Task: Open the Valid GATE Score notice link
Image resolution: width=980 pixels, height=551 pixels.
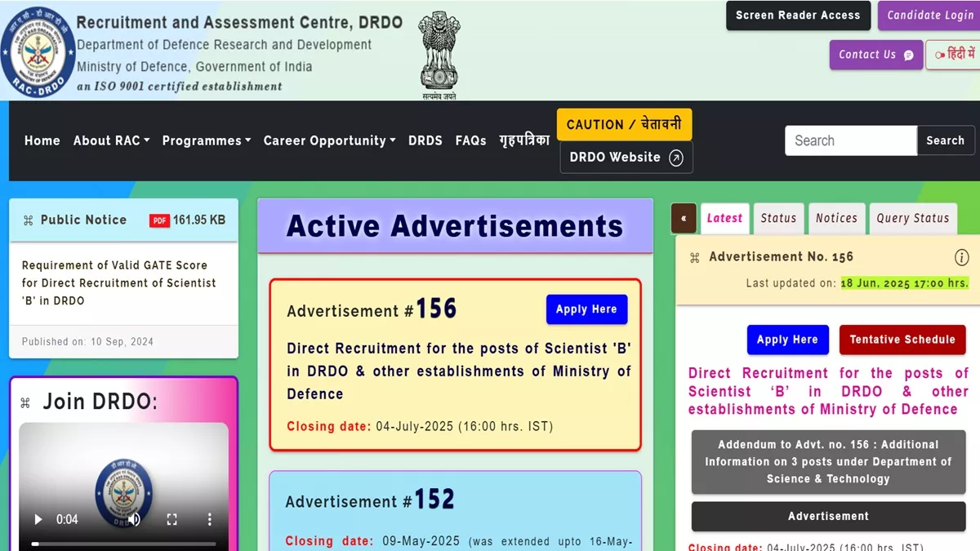Action: pyautogui.click(x=119, y=283)
